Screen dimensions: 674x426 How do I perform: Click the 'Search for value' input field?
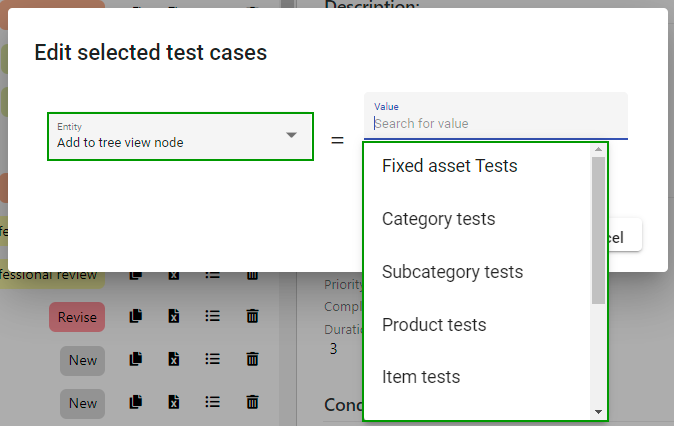pyautogui.click(x=495, y=124)
